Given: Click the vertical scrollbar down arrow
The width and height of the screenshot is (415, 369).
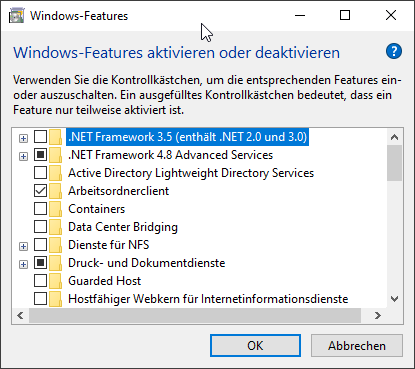Looking at the screenshot, I should coord(395,299).
